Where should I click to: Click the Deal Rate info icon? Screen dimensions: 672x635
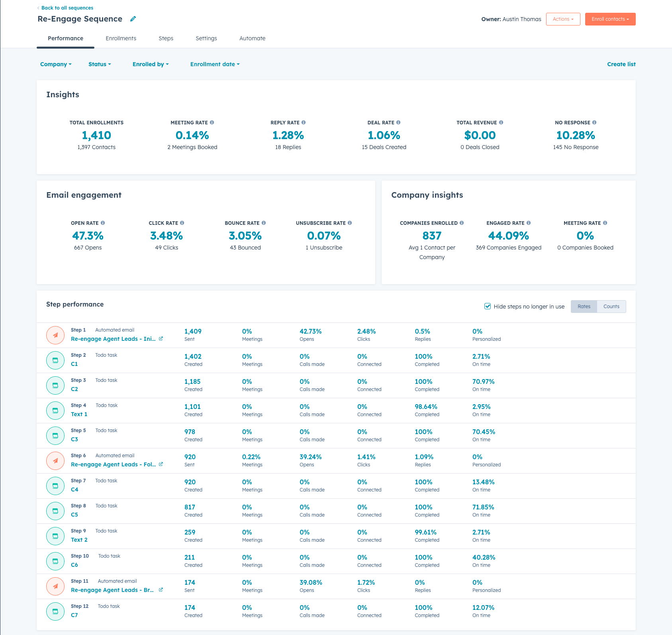point(398,122)
